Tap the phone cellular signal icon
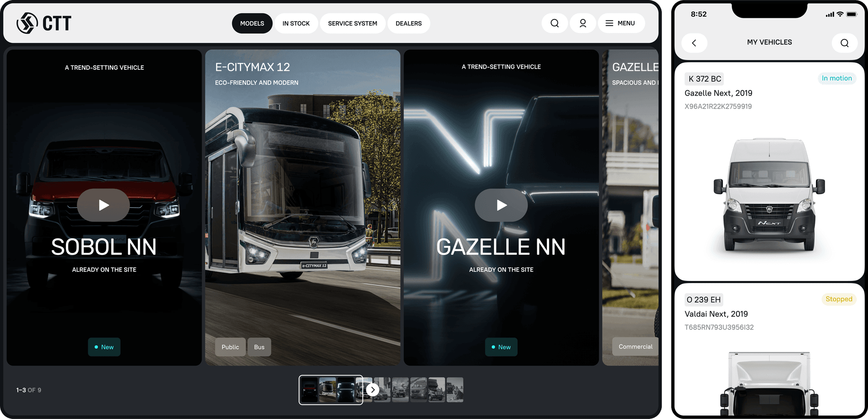Screen dimensions: 868x419 [830, 14]
